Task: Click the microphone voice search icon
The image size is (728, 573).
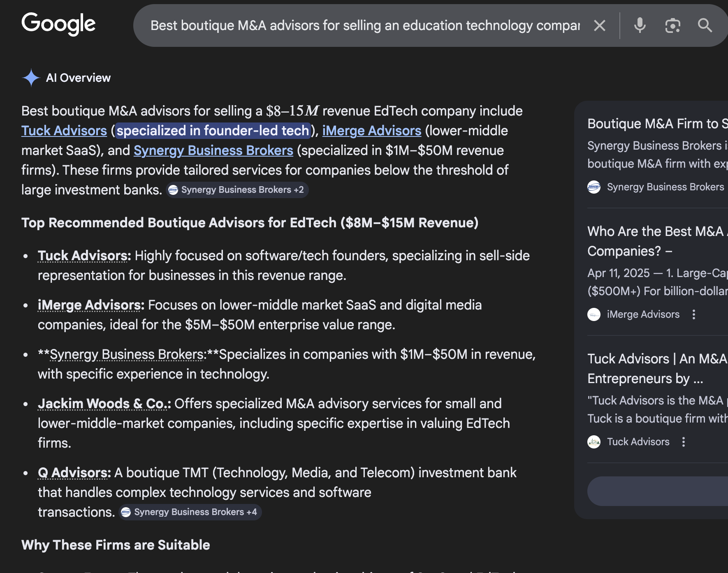Action: click(x=640, y=25)
